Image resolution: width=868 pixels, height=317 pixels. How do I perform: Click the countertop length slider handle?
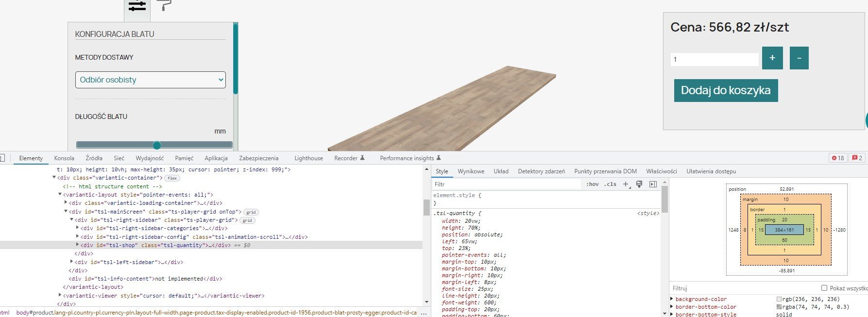tap(157, 145)
